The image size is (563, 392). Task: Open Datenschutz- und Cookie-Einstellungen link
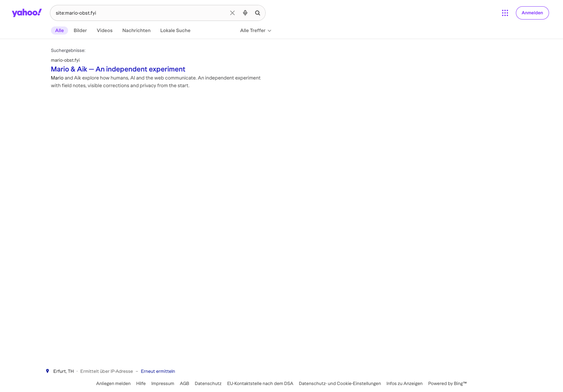point(340,383)
